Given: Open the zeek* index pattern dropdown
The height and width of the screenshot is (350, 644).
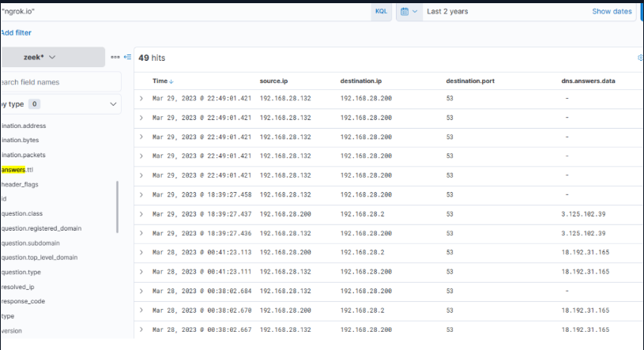Looking at the screenshot, I should click(x=53, y=57).
